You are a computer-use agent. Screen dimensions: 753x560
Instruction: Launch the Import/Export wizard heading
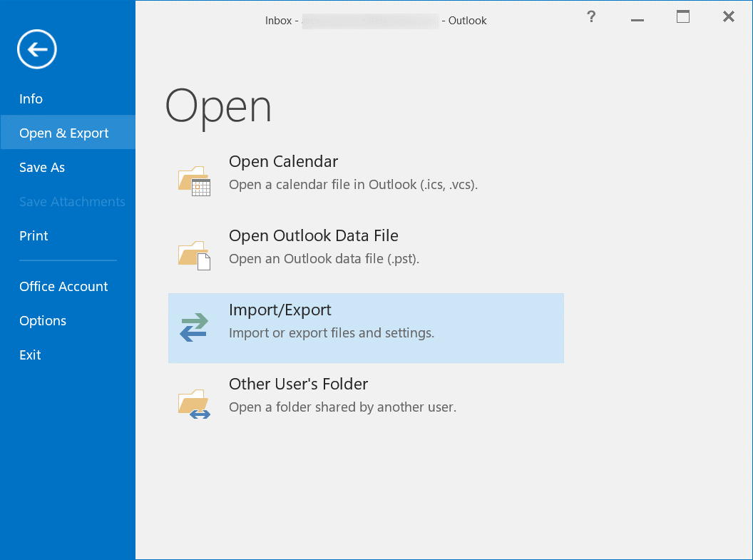280,310
